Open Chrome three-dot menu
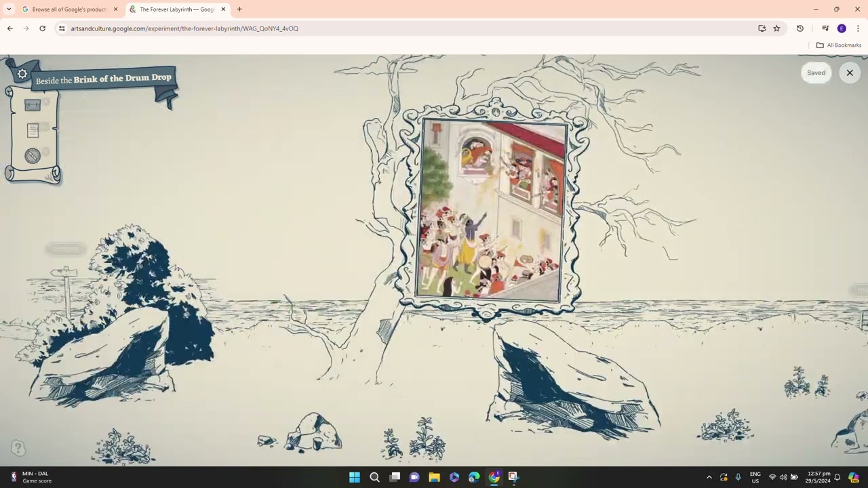The width and height of the screenshot is (868, 488). point(858,28)
